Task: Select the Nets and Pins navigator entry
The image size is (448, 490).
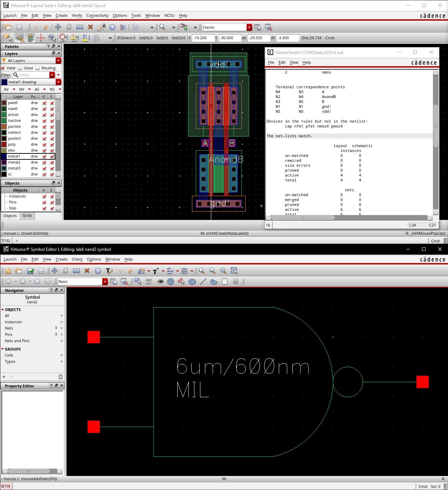Action: (17, 341)
